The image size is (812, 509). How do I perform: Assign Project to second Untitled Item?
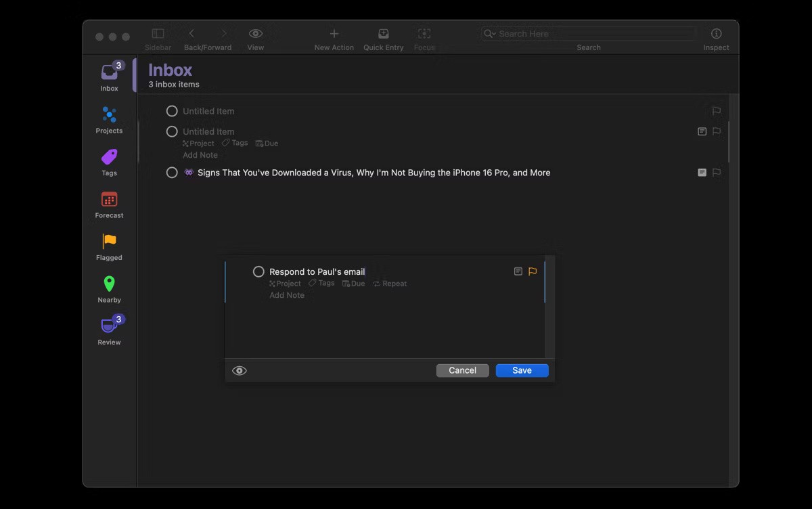click(198, 143)
